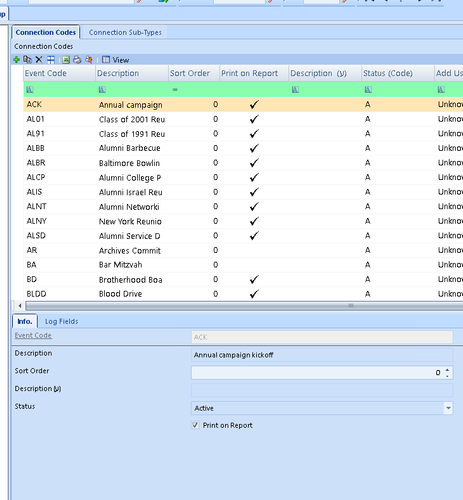Click the Alumni Barbecue description cell
The height and width of the screenshot is (500, 463).
132,148
